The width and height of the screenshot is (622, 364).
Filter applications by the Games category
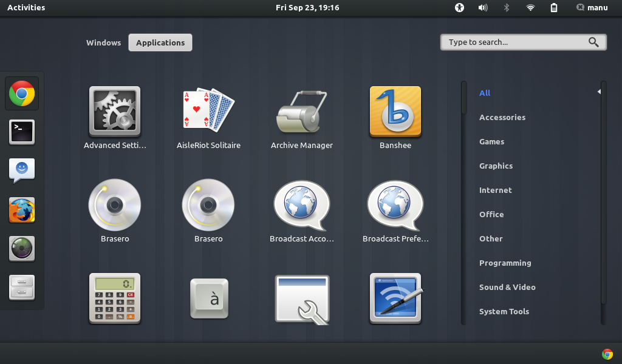[491, 141]
